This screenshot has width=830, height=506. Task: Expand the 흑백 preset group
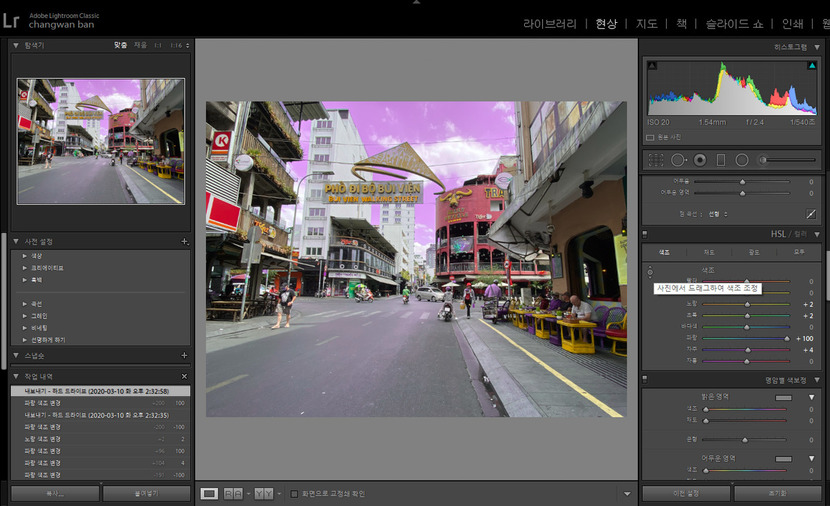[24, 279]
